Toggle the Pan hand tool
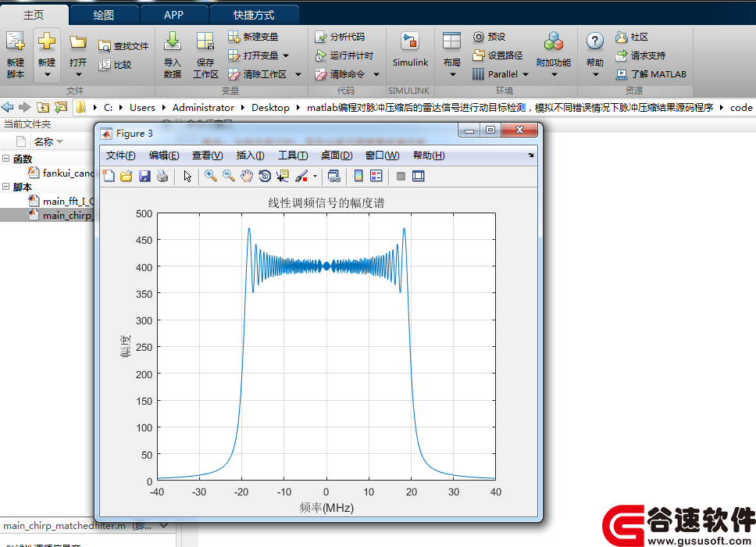756x547 pixels. pyautogui.click(x=246, y=176)
